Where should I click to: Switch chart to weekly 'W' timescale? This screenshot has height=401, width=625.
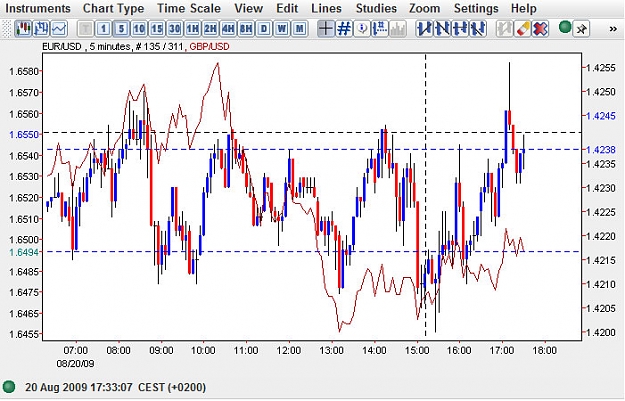tap(281, 29)
